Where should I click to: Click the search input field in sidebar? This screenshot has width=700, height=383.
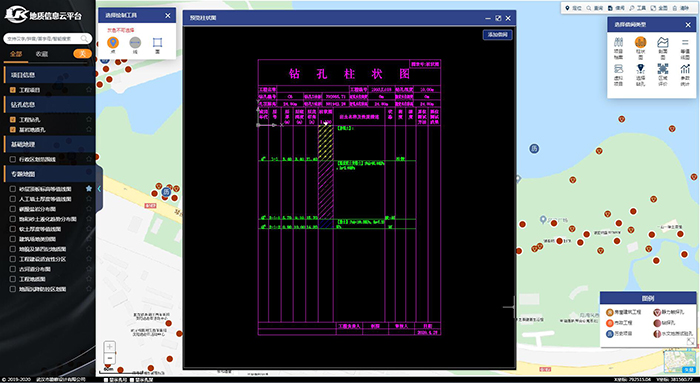(x=43, y=39)
